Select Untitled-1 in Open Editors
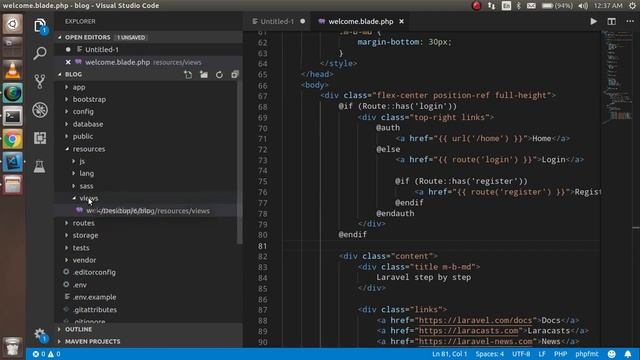Viewport: 640px width, 360px height. point(149,49)
